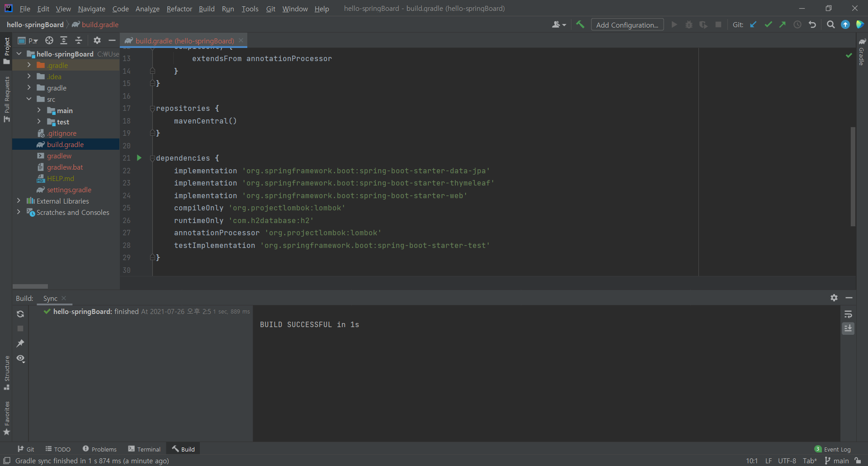Image resolution: width=868 pixels, height=466 pixels.
Task: Hide the Build panel with minus icon
Action: pyautogui.click(x=849, y=298)
